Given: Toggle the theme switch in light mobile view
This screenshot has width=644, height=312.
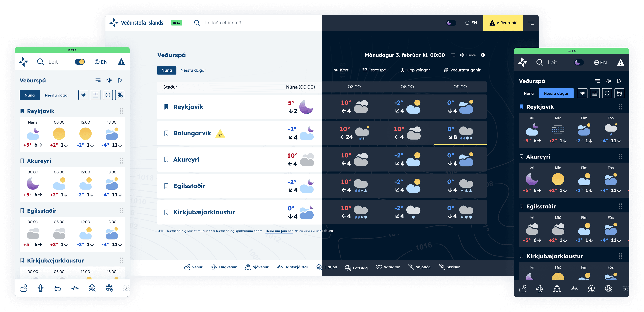Looking at the screenshot, I should click(x=80, y=62).
